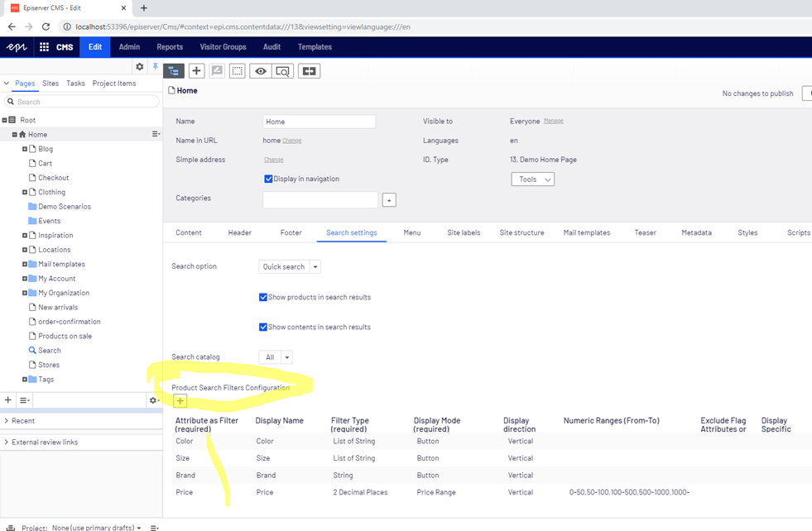Switch to the Metadata tab
The image size is (812, 531).
point(696,233)
